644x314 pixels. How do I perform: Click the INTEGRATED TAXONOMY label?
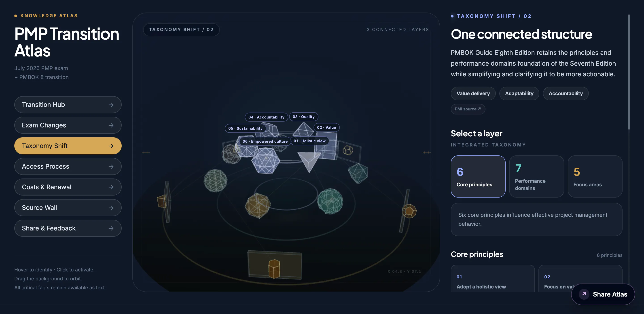click(x=488, y=145)
